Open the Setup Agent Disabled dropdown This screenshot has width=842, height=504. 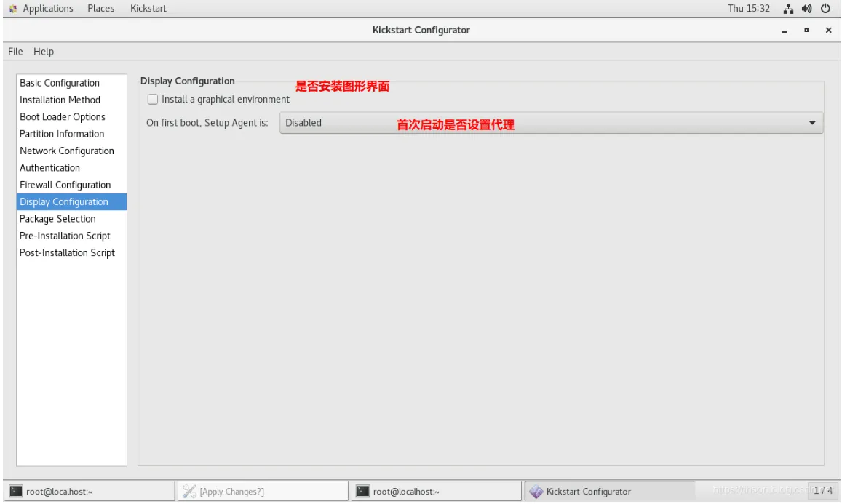551,123
